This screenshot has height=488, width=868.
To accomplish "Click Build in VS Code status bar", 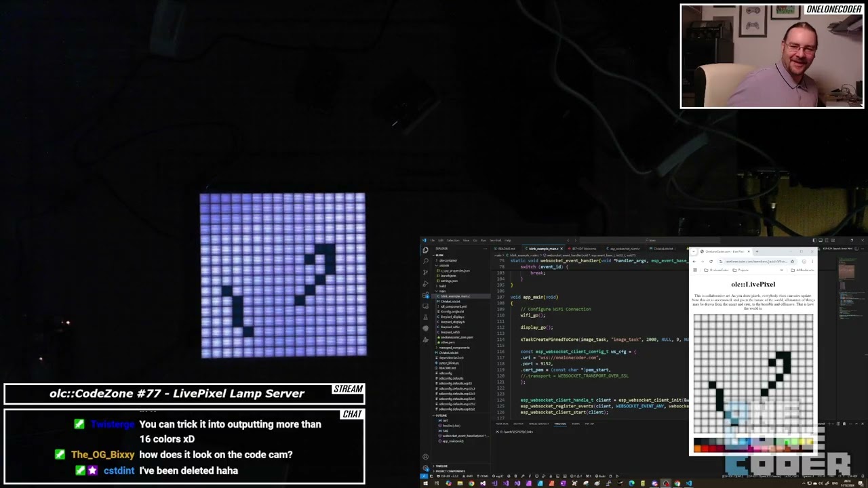I will [x=600, y=476].
